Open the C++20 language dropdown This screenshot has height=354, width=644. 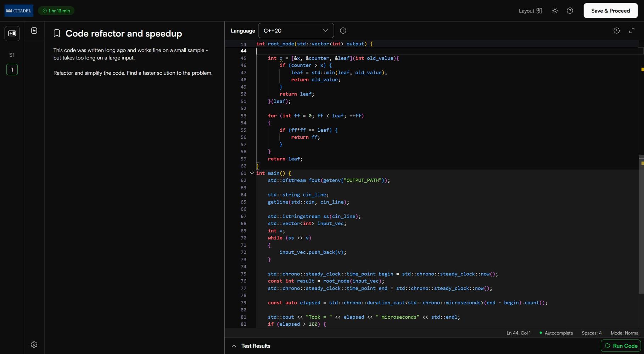(x=296, y=30)
